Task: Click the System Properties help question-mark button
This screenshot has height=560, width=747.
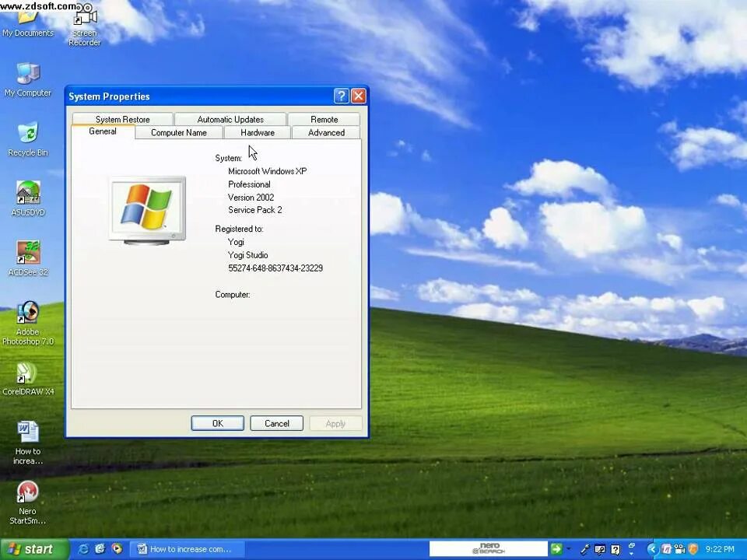Action: point(341,96)
